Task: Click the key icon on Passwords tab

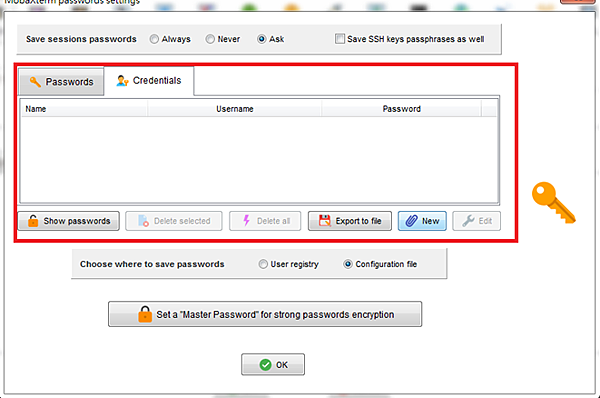Action: tap(35, 82)
